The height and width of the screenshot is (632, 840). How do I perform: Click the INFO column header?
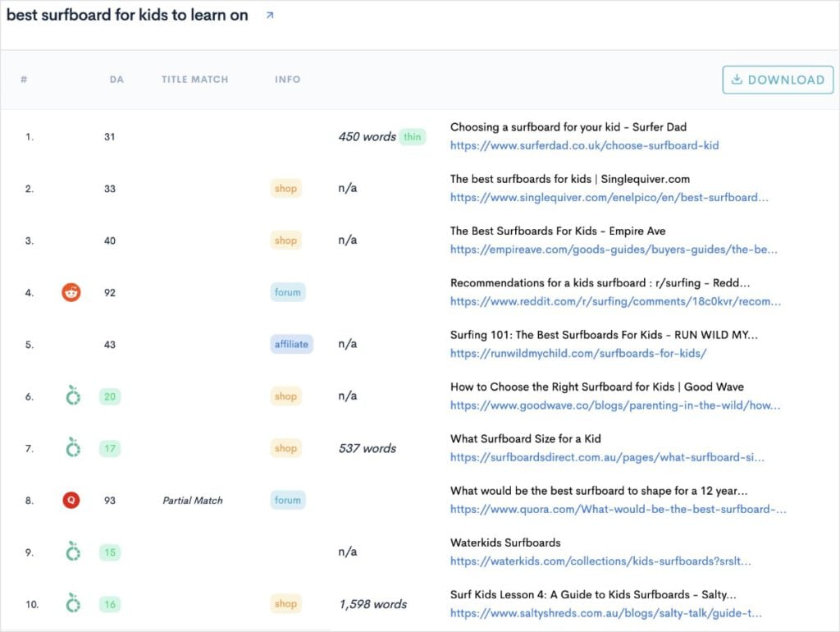pyautogui.click(x=287, y=80)
